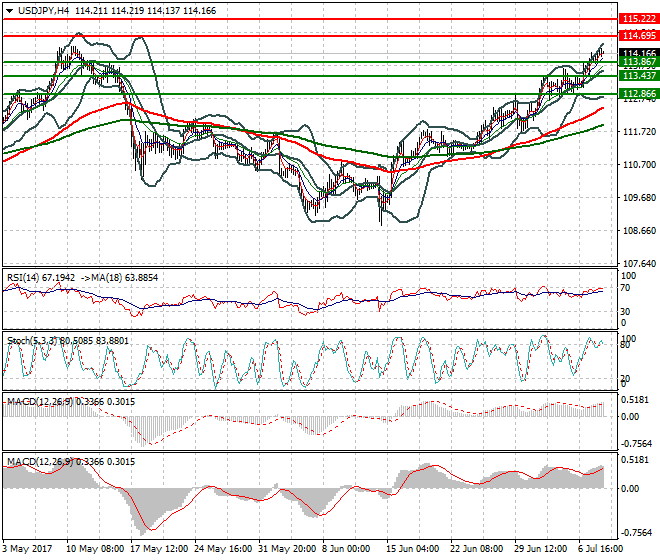Select the current price label 114.166
This screenshot has height=560, width=660.
coord(639,53)
